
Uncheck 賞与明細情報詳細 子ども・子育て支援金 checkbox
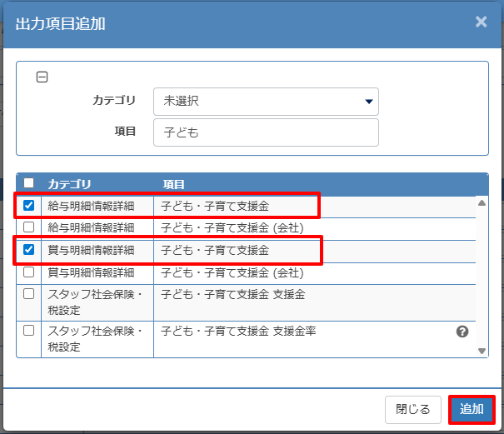29,249
